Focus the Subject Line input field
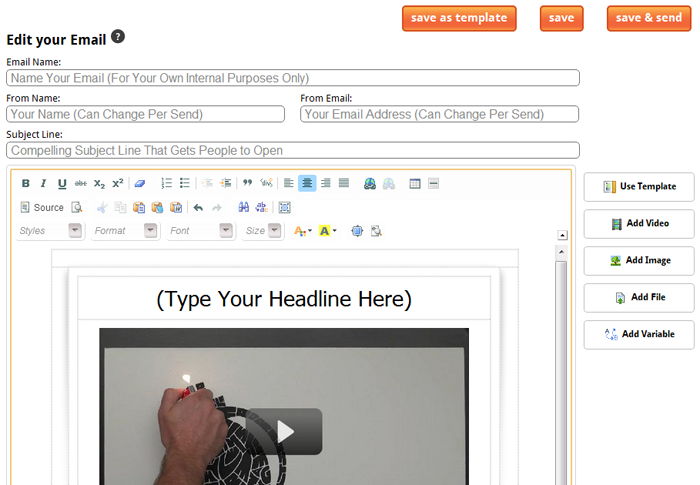Viewport: 700px width, 485px height. click(293, 150)
